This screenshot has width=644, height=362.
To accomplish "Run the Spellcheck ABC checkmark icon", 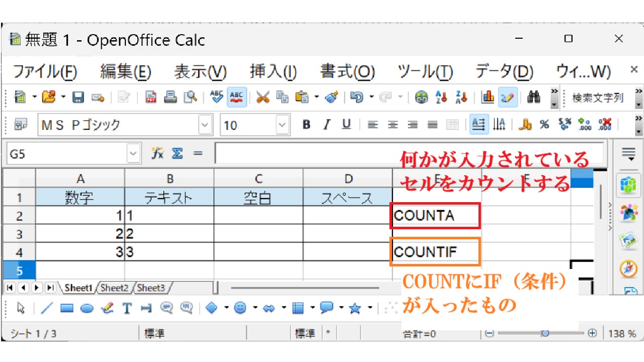I will [217, 97].
